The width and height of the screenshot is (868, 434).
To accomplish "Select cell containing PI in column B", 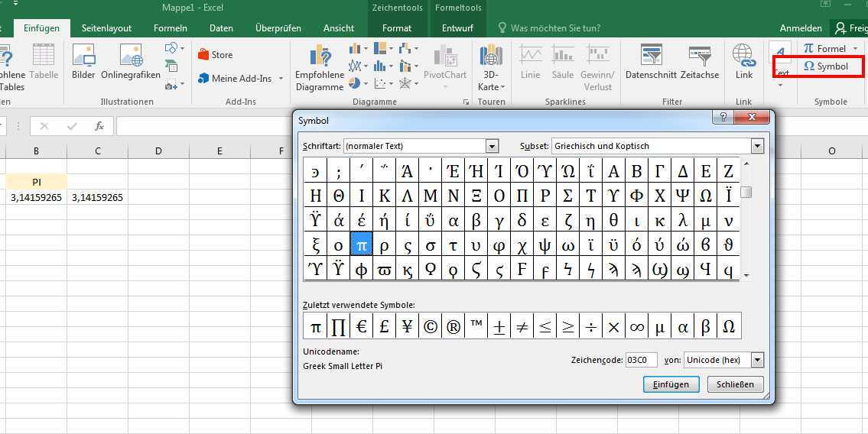I will (37, 182).
